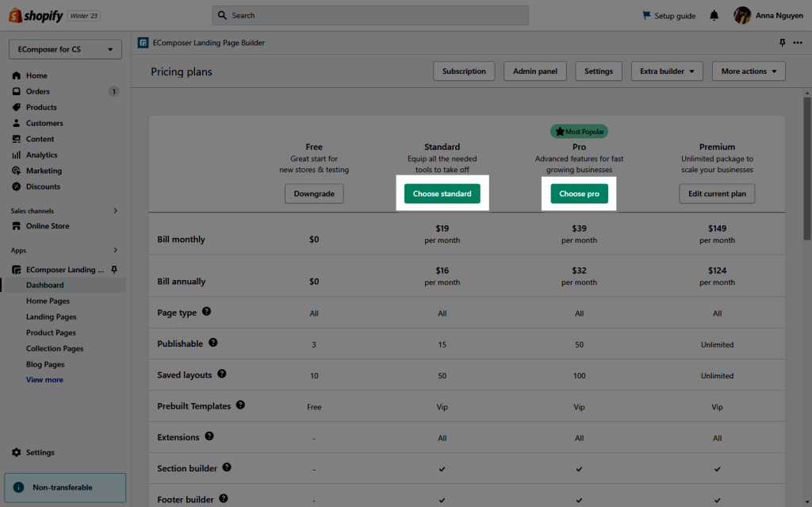Open Landing Pages in sidebar
Viewport: 812px width, 507px height.
(x=52, y=317)
